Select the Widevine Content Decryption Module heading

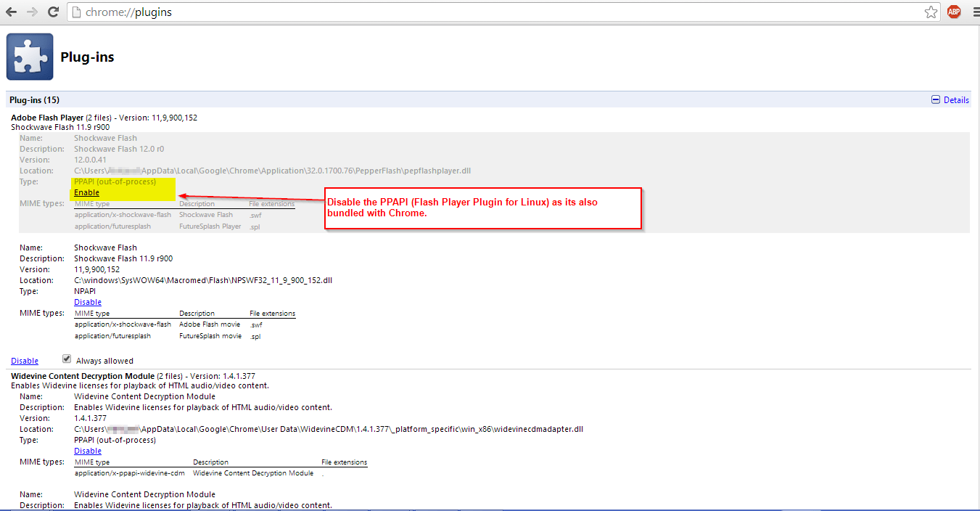(83, 376)
